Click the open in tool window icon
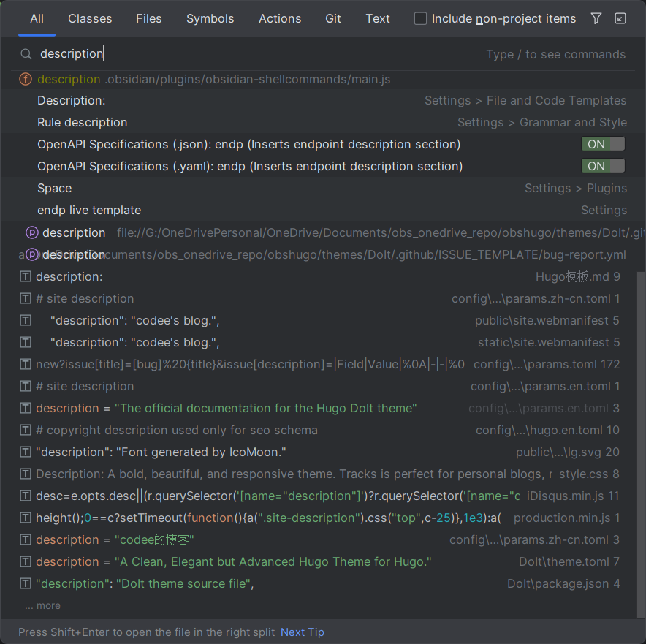Image resolution: width=646 pixels, height=644 pixels. (x=620, y=19)
